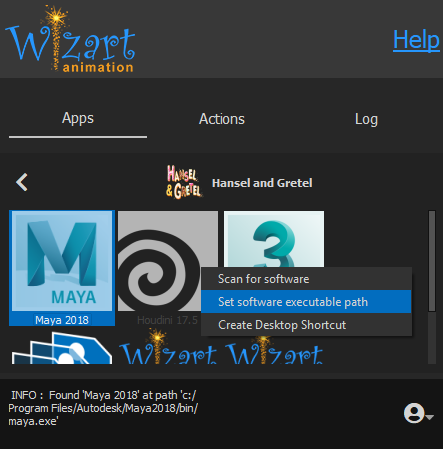The image size is (443, 449).
Task: Select the Houdini 17.5 spiral icon
Action: [x=159, y=261]
